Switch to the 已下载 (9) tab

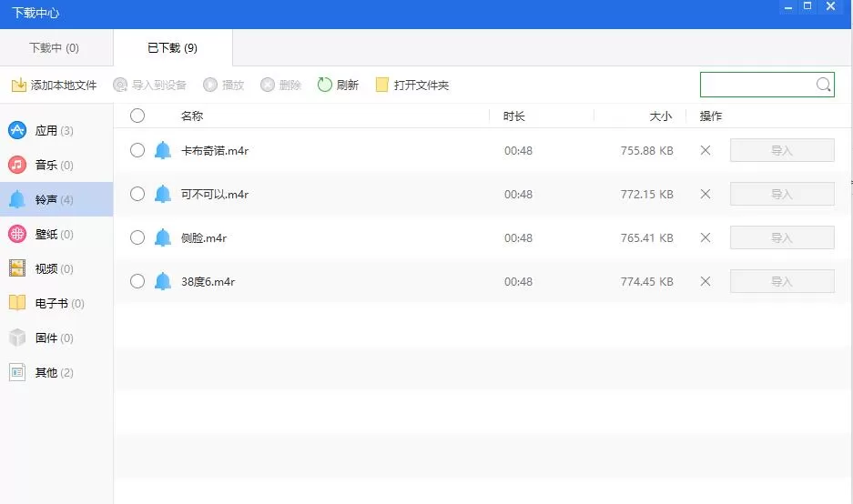173,48
